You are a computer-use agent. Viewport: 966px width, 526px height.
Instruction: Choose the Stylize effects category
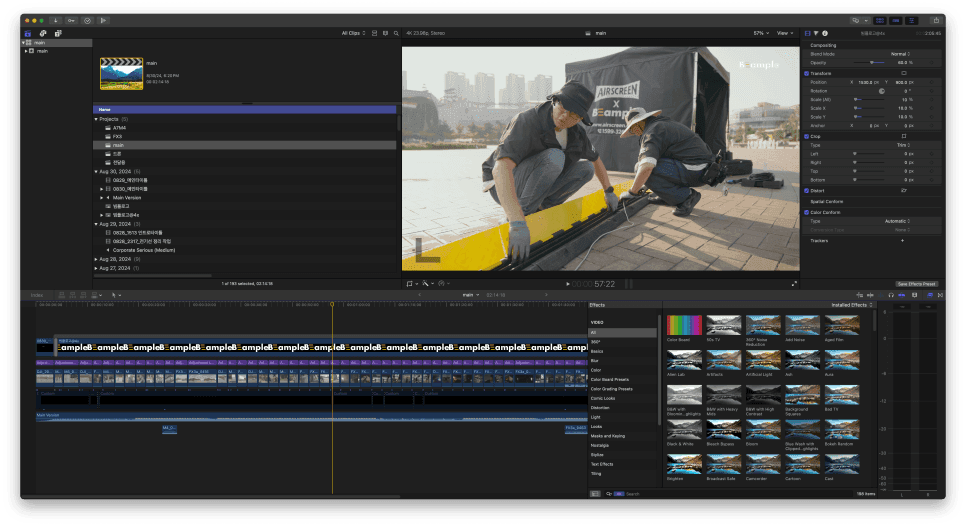597,455
